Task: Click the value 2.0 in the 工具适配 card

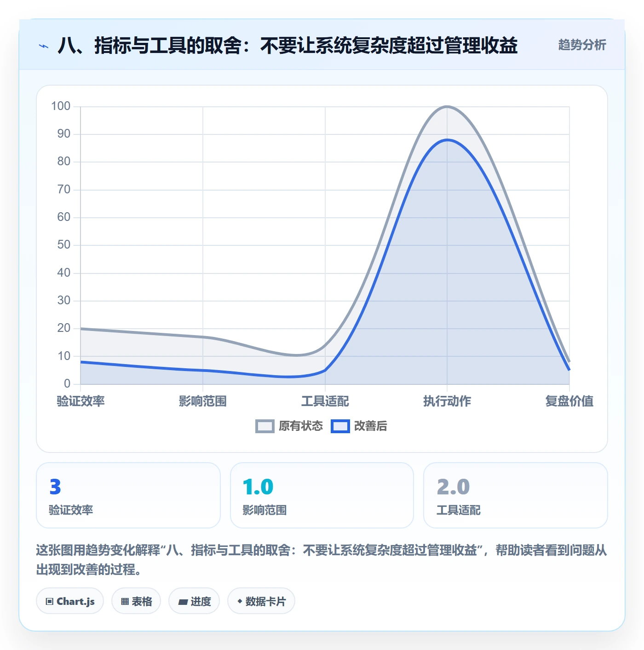Action: tap(453, 487)
